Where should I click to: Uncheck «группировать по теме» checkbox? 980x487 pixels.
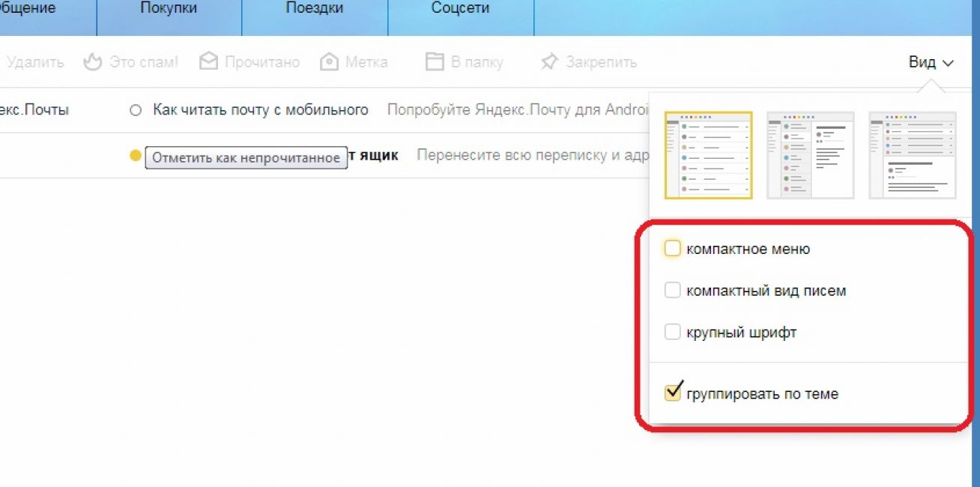point(673,392)
